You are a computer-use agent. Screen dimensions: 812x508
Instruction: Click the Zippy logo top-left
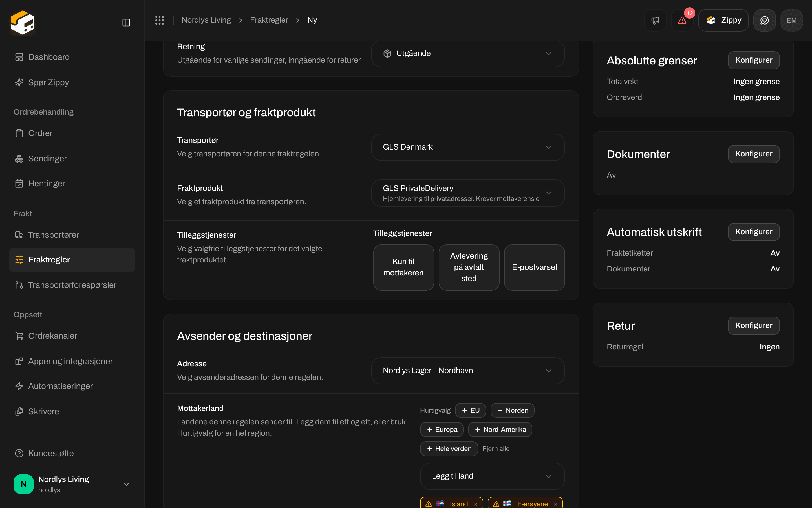coord(23,23)
